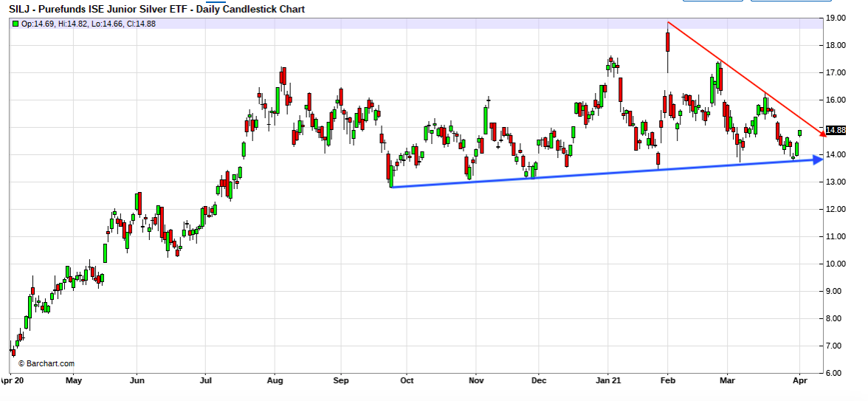Click the 12.00 price axis label

click(x=836, y=210)
